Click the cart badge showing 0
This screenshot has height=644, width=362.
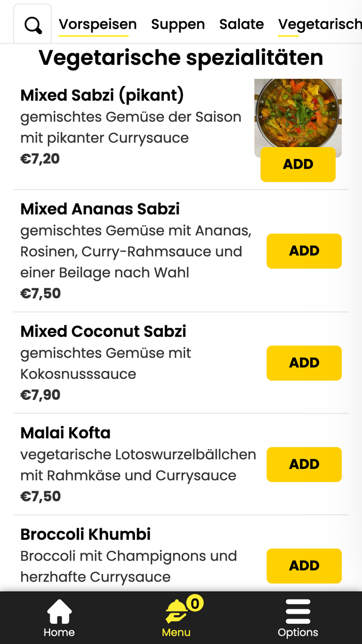tap(195, 603)
